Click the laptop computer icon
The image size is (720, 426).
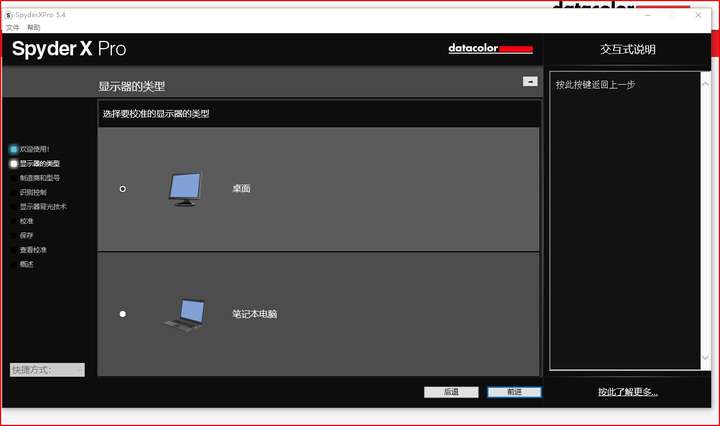(185, 314)
